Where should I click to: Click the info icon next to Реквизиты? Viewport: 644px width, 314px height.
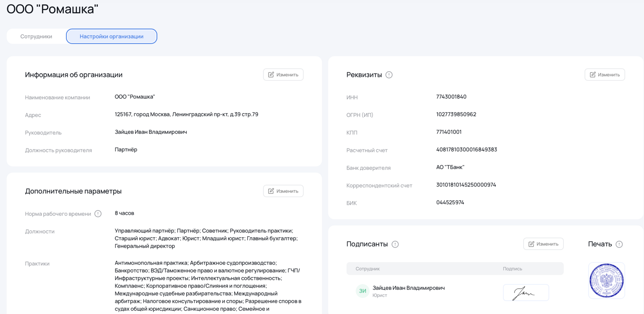(389, 75)
